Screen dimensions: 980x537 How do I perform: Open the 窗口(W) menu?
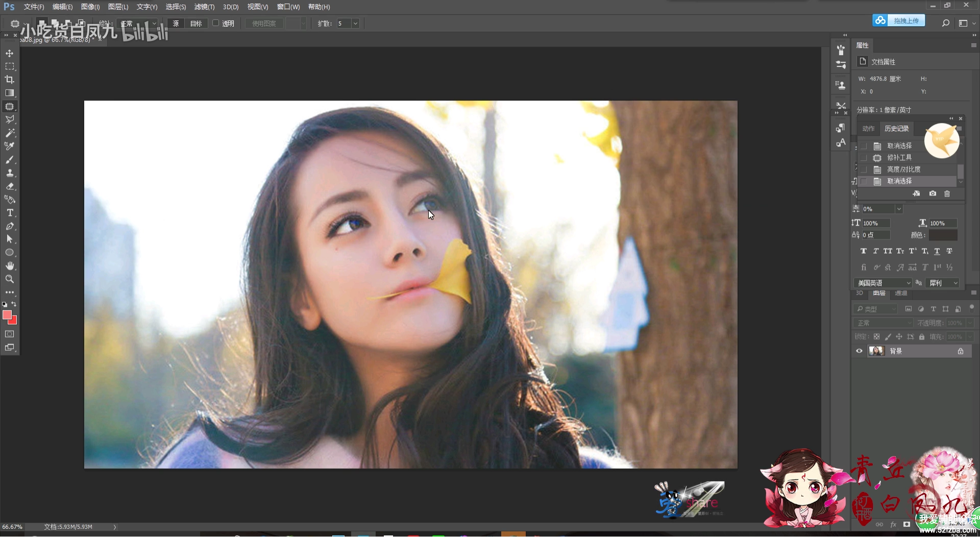point(288,7)
